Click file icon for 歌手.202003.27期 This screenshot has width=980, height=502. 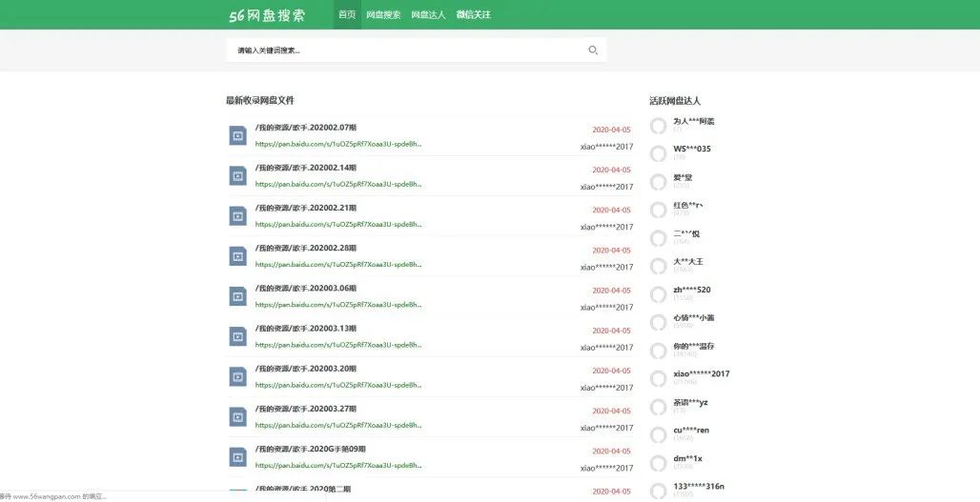tap(237, 417)
